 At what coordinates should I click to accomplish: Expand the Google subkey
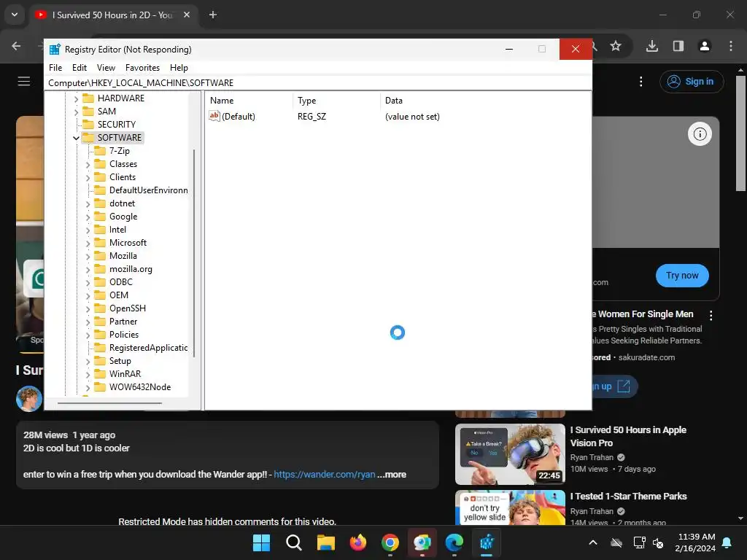click(x=88, y=217)
